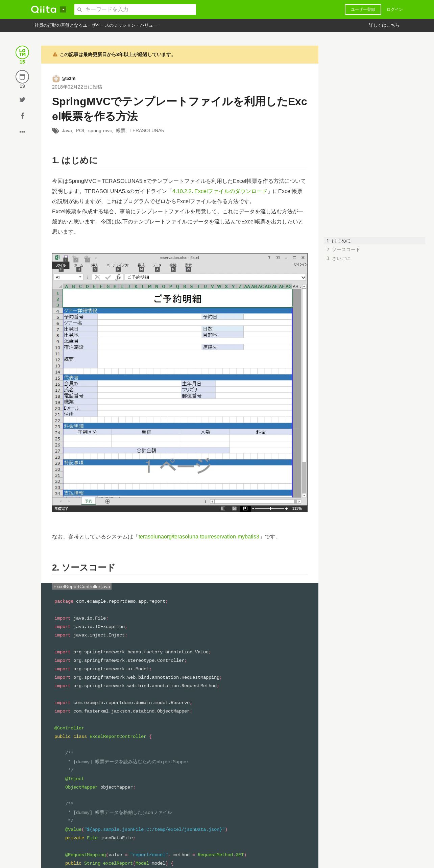Click the LGTM button

click(22, 52)
